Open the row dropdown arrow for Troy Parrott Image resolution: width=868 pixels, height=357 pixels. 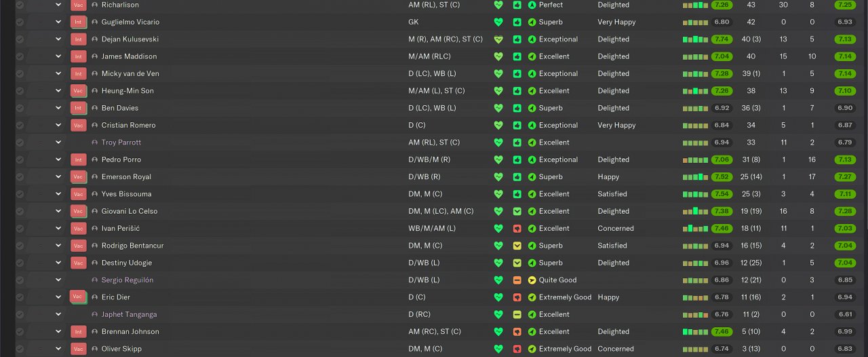58,143
